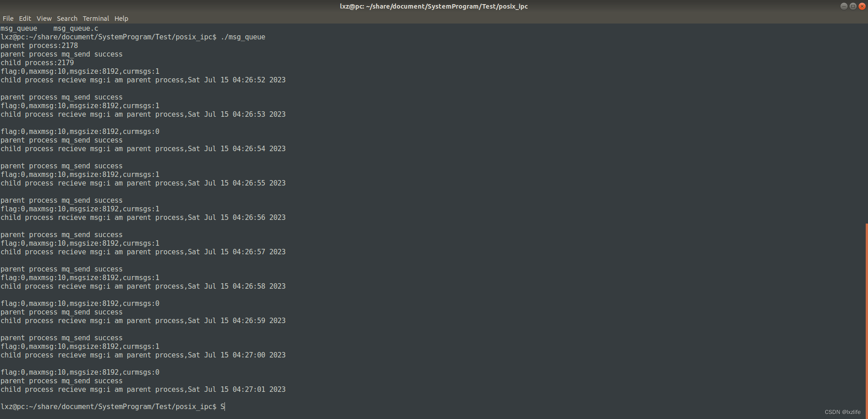868x419 pixels.
Task: Click the message line timestamped 04:27:01
Action: [143, 390]
